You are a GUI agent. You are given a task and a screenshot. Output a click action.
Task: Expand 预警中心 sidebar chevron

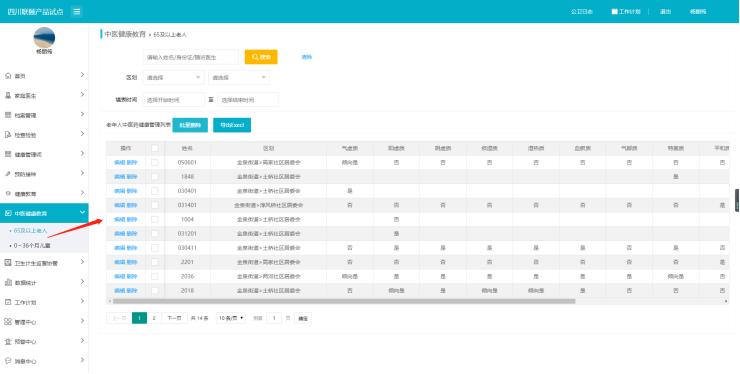click(83, 341)
